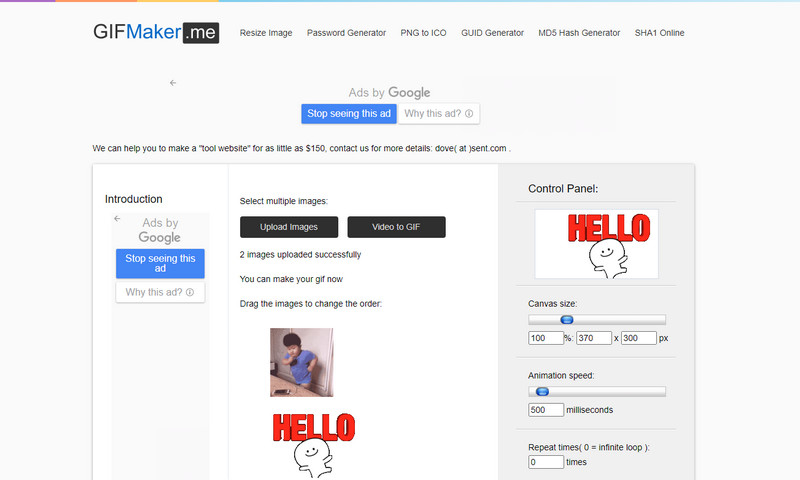Viewport: 800px width, 480px height.
Task: Click back arrow in the sidebar ad
Action: click(x=117, y=218)
